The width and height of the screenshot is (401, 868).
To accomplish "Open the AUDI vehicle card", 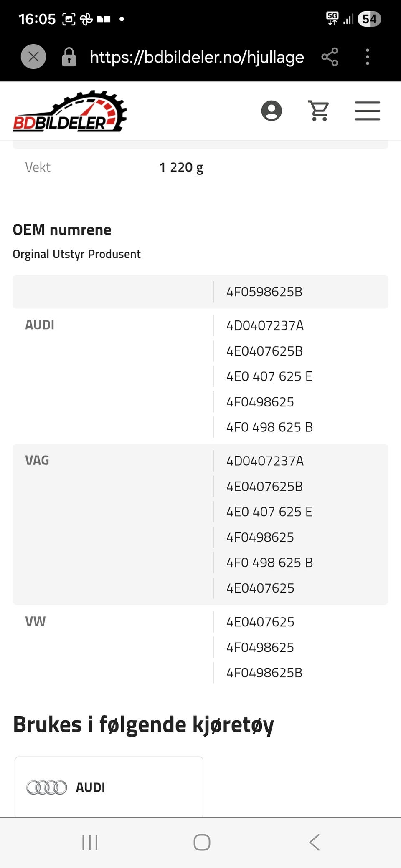I will click(x=109, y=787).
